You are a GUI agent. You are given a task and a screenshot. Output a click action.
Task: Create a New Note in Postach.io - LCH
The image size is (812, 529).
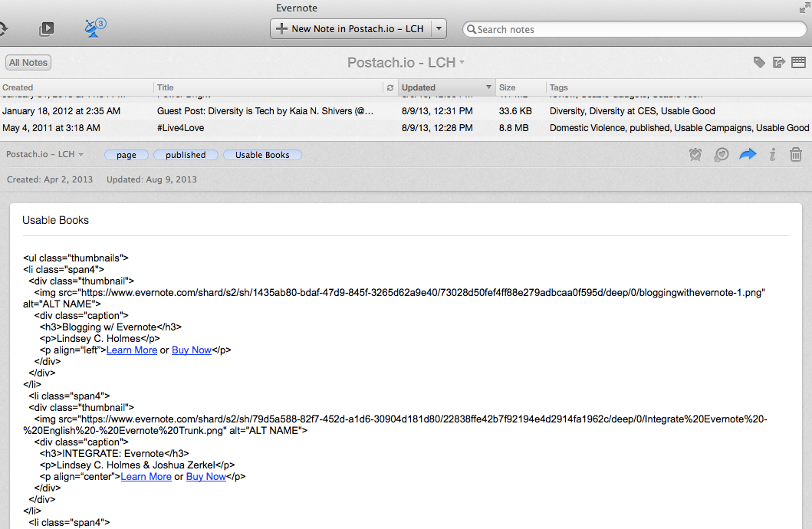click(x=350, y=29)
